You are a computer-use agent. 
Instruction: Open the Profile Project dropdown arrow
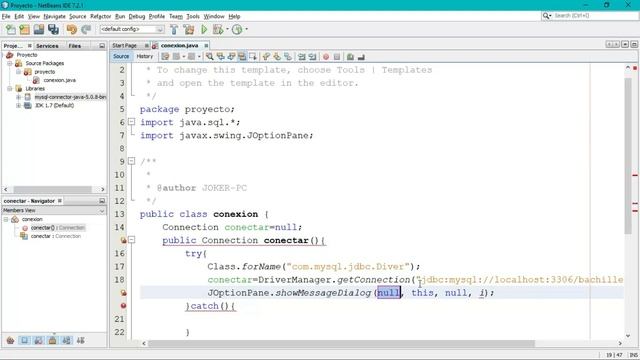point(247,29)
